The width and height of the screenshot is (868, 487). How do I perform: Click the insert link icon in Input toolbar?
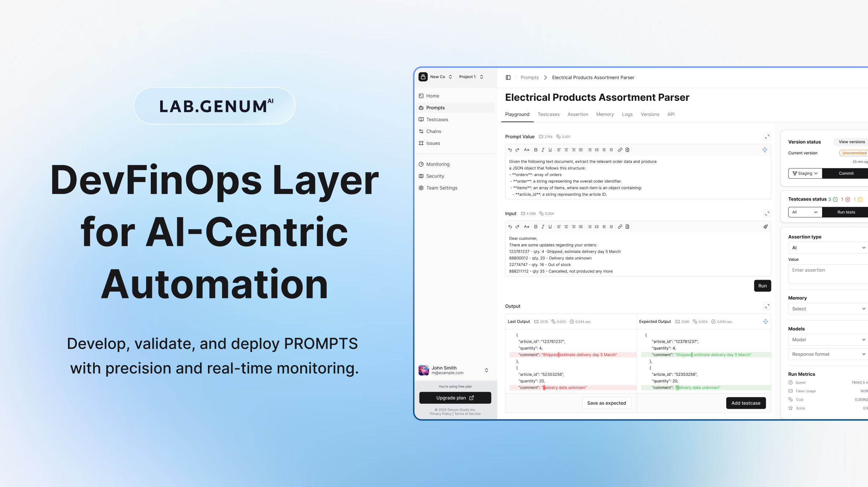[620, 227]
